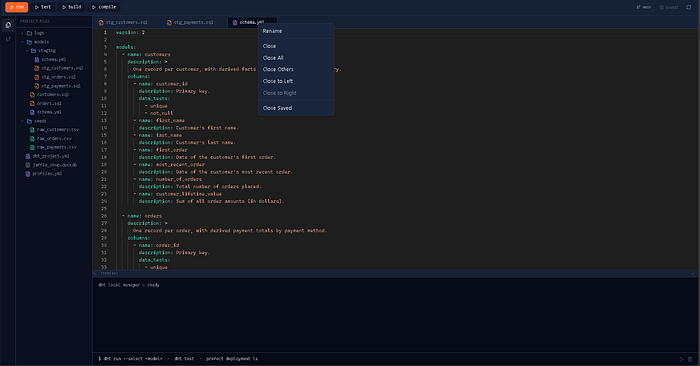The width and height of the screenshot is (700, 366).
Task: Click the stg_orders.sql file icon in tree
Action: coord(37,77)
